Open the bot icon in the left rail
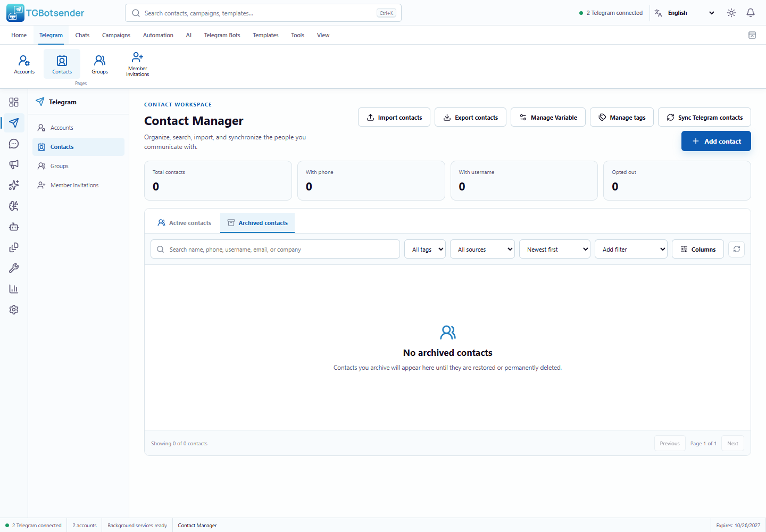 [x=14, y=227]
